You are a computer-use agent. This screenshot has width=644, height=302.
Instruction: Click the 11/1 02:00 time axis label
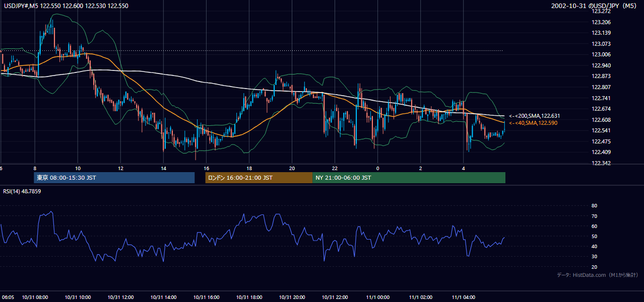pyautogui.click(x=420, y=297)
